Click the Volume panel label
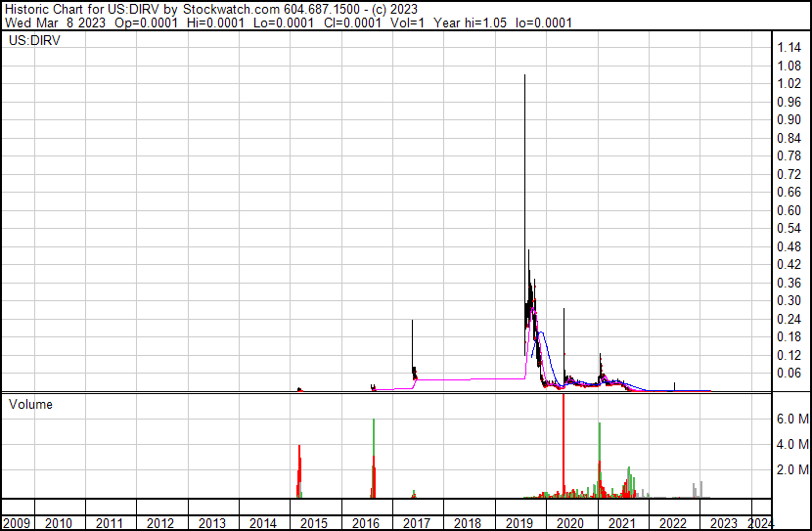Screen dimensions: 812x531 30,404
